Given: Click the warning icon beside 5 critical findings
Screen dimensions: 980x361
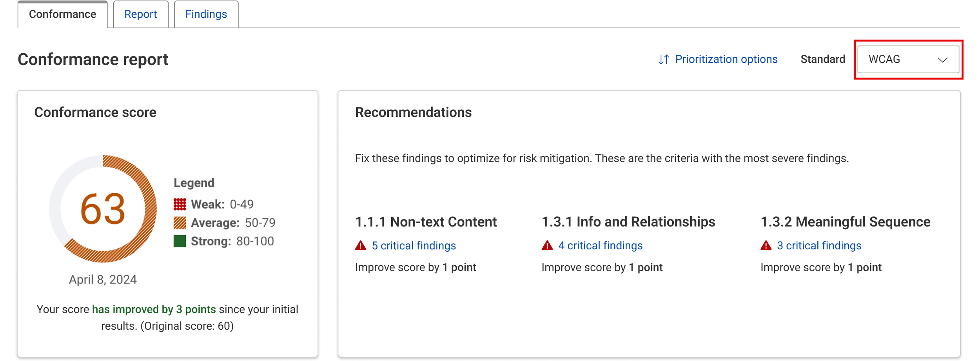Looking at the screenshot, I should pos(361,246).
